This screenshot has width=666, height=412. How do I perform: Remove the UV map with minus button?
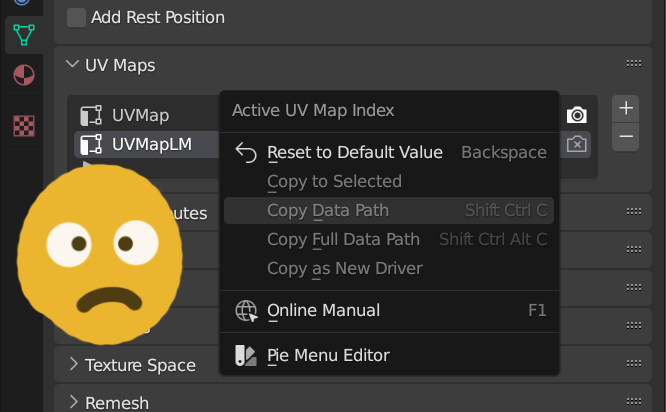(x=626, y=137)
